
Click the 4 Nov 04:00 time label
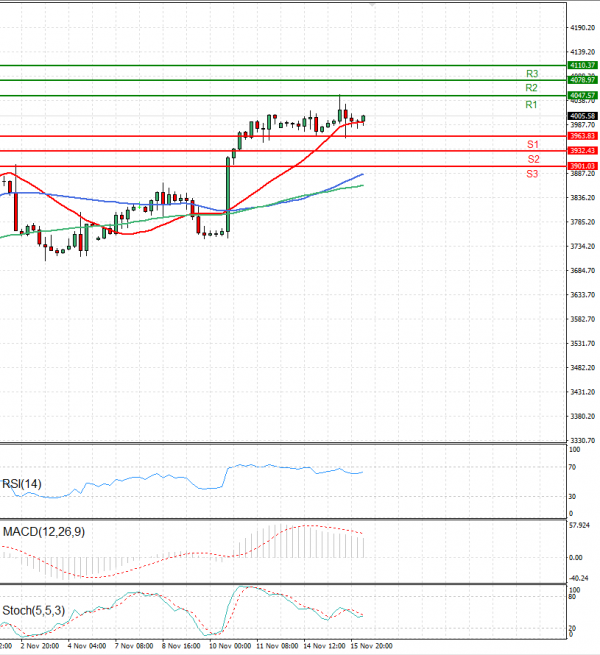(87, 646)
